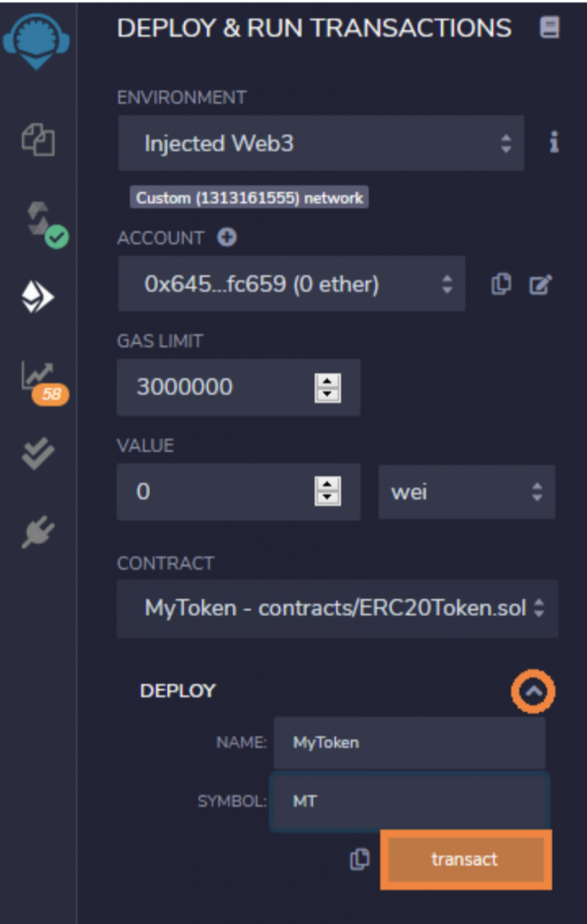Open the Solidity compiler sidebar icon

(45, 225)
